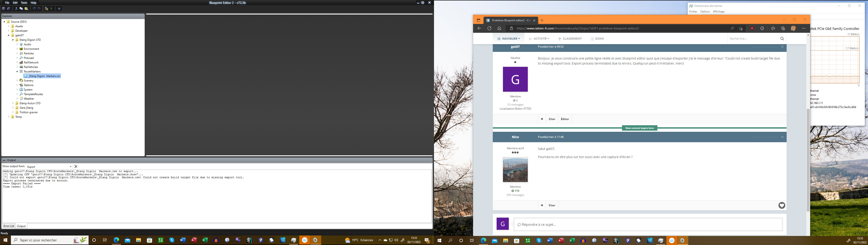
Task: Collapse the Output panel minus toggle
Action: click(x=4, y=160)
